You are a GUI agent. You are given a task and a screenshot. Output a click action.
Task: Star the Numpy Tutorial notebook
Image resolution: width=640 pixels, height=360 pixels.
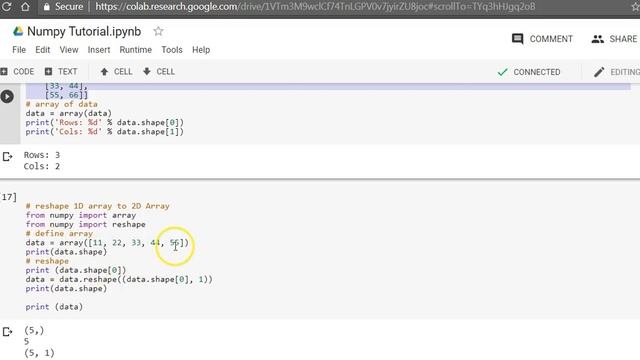point(158,31)
